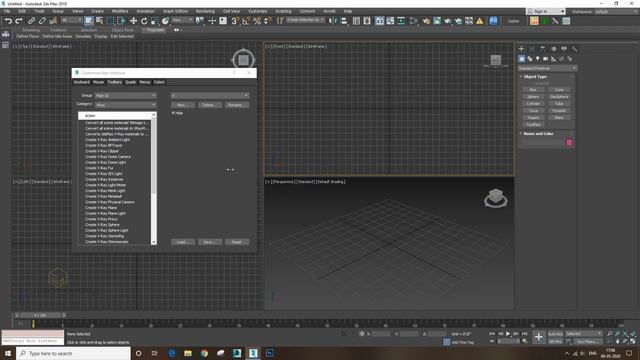Click the Load... button in Customize dialog
Viewport: 640px width, 360px height.
pyautogui.click(x=182, y=242)
